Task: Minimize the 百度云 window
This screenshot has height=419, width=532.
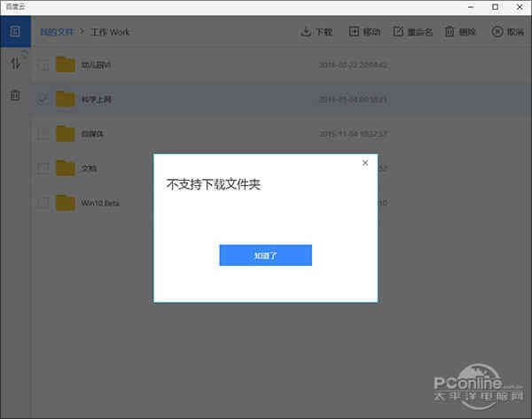Action: coord(471,7)
